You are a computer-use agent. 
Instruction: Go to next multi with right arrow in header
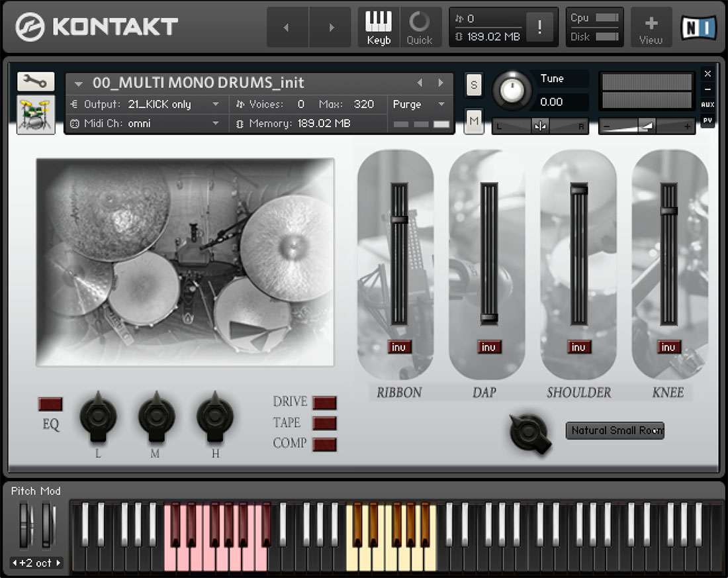click(330, 27)
